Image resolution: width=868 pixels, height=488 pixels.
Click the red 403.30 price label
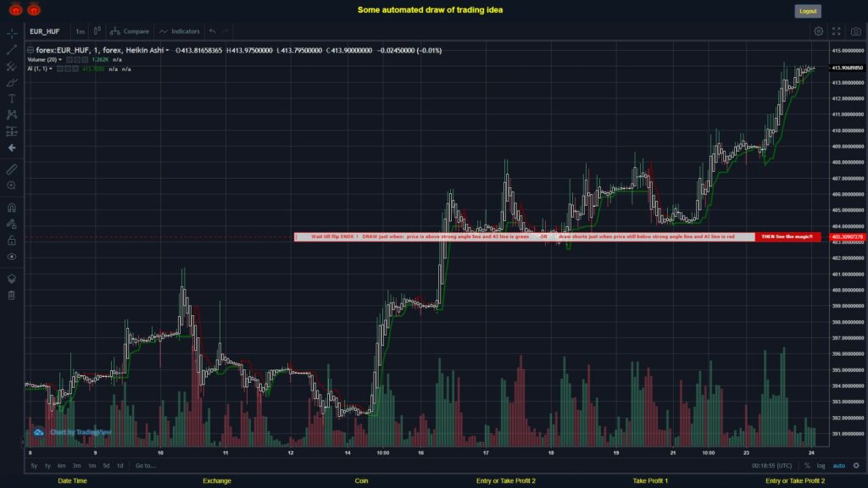(847, 237)
